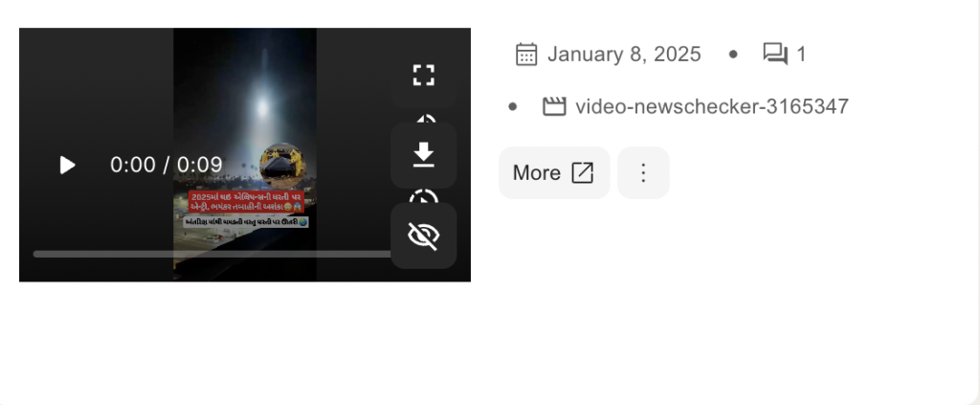
Task: Click the external link icon in More
Action: [583, 173]
